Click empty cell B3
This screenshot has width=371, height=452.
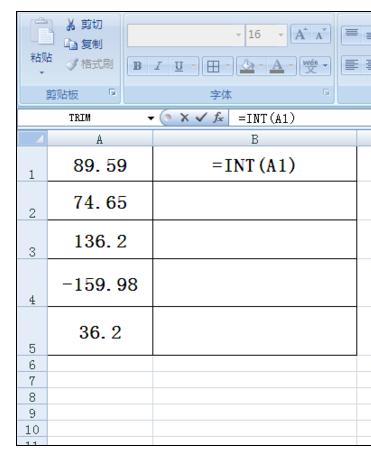255,240
